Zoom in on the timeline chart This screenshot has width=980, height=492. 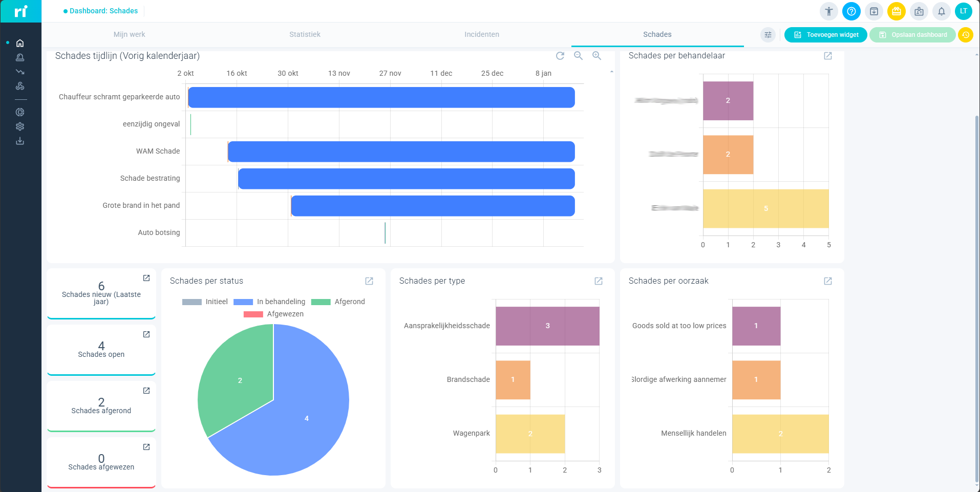point(596,56)
